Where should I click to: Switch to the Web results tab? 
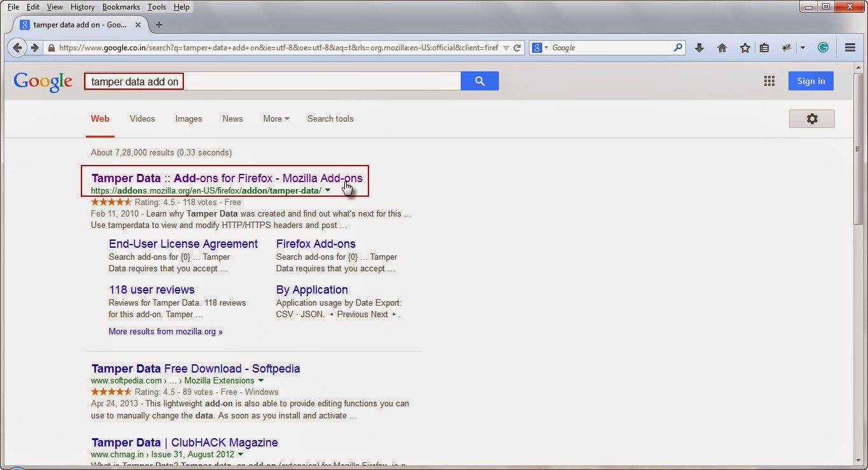tap(100, 118)
